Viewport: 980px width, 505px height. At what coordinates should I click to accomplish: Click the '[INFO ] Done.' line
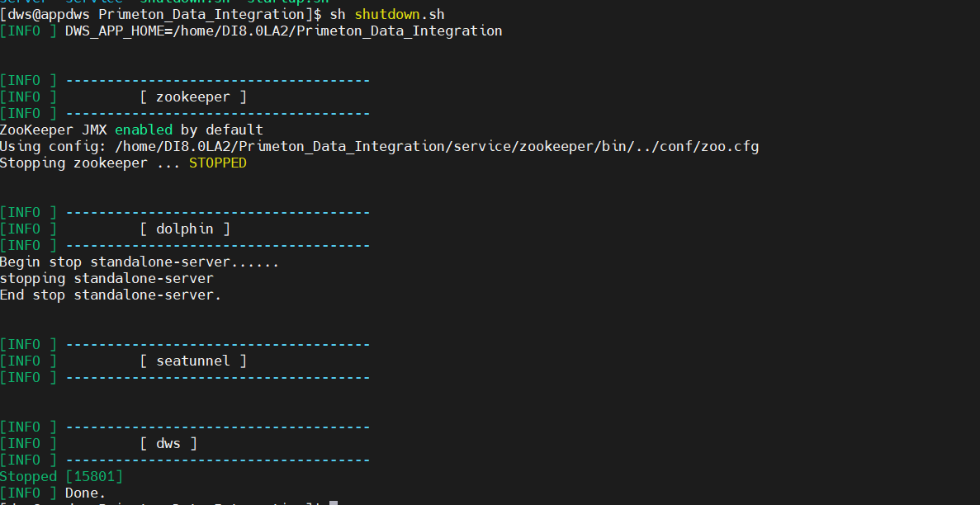pos(53,493)
